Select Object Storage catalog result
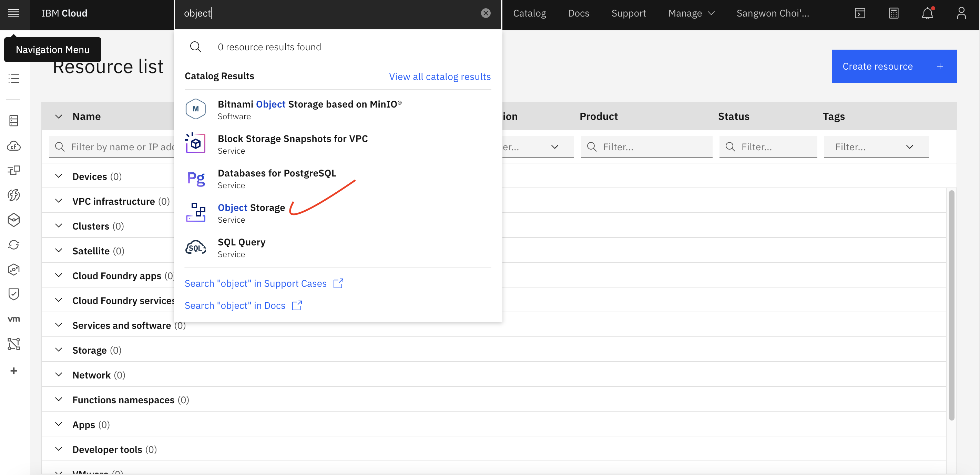 (251, 208)
